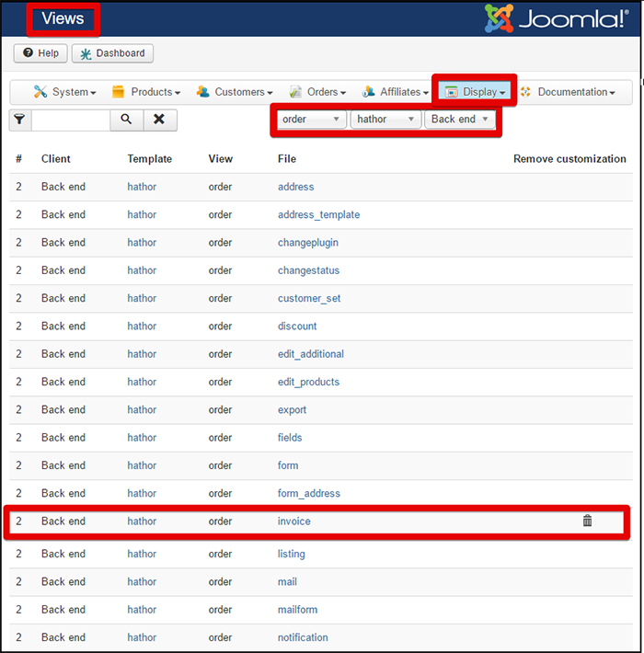Open the invoice file link
Image resolution: width=644 pixels, height=653 pixels.
(294, 521)
